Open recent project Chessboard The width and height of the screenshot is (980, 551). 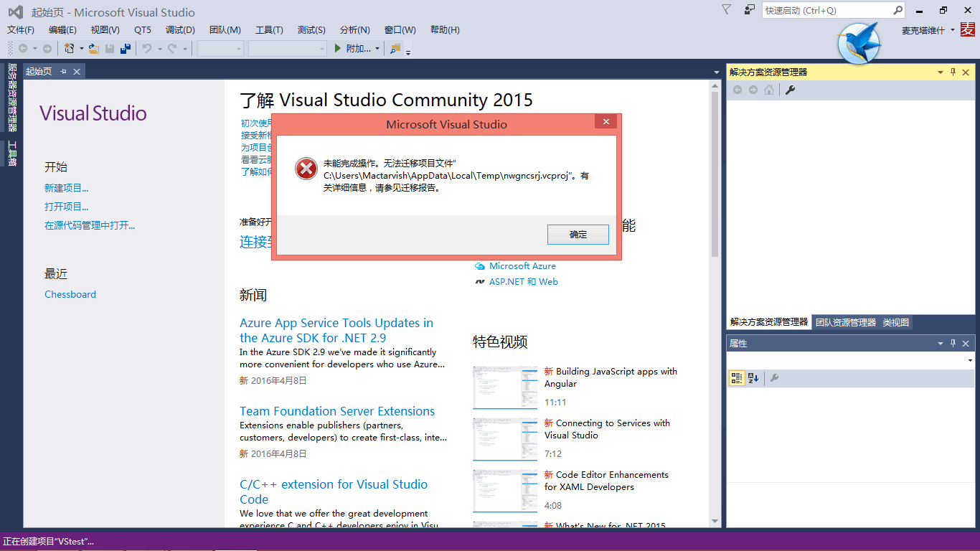pos(70,294)
